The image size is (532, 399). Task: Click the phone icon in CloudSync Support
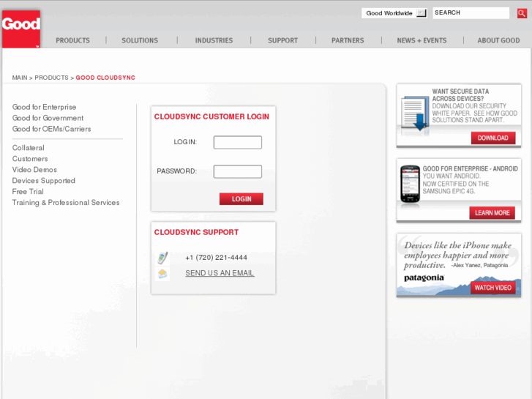[162, 258]
